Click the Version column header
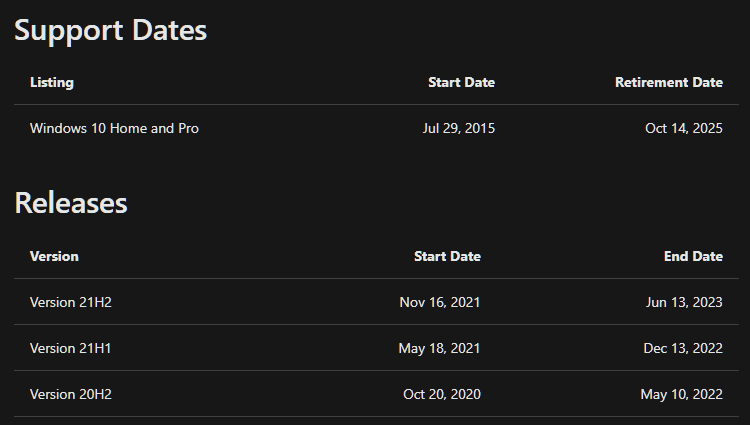 (54, 256)
